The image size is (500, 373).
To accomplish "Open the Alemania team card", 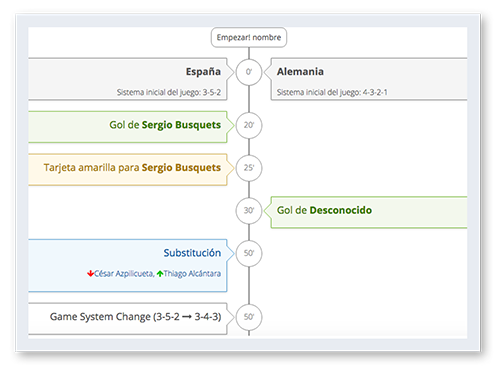I will (369, 79).
